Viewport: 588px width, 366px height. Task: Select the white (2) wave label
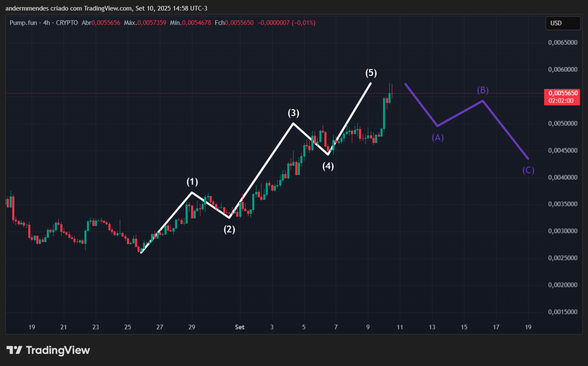pos(229,229)
